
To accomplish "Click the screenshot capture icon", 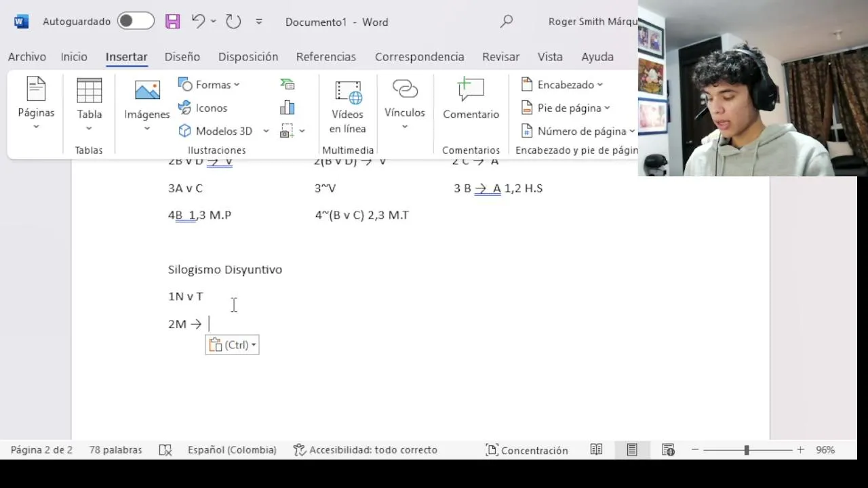I will pyautogui.click(x=287, y=131).
